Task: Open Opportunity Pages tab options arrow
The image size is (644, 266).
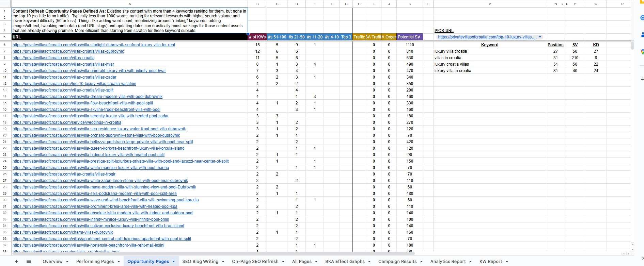Action: pos(173,262)
